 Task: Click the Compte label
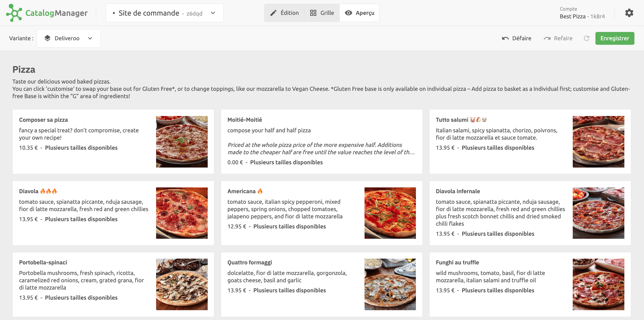tap(568, 9)
